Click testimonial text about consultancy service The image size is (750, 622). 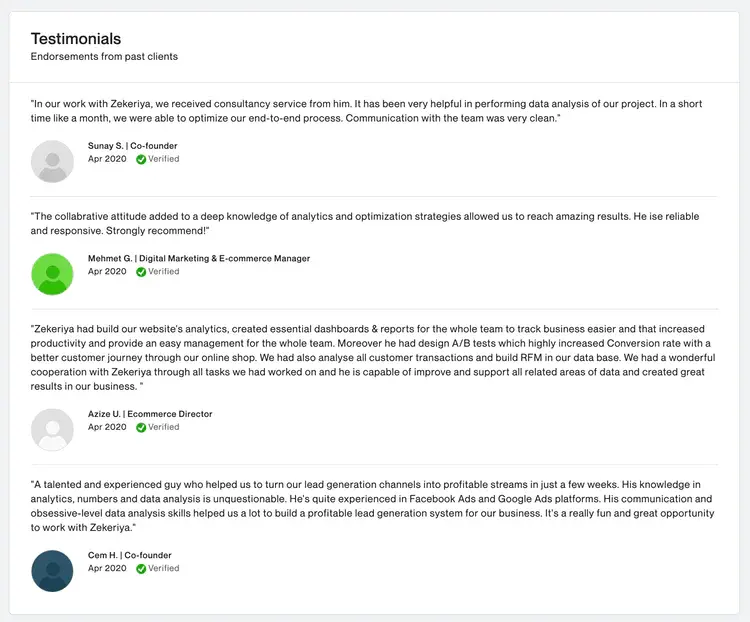(366, 111)
